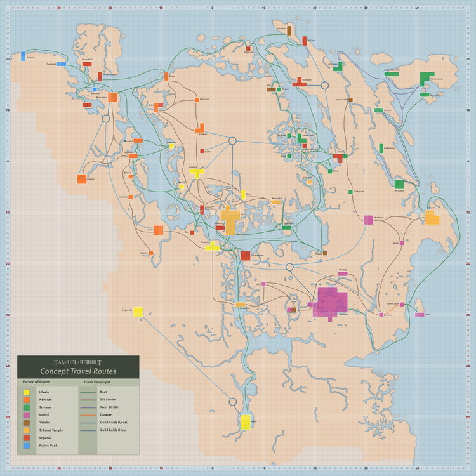Select the green Tel Muthada marker
The height and width of the screenshot is (476, 476).
[350, 192]
